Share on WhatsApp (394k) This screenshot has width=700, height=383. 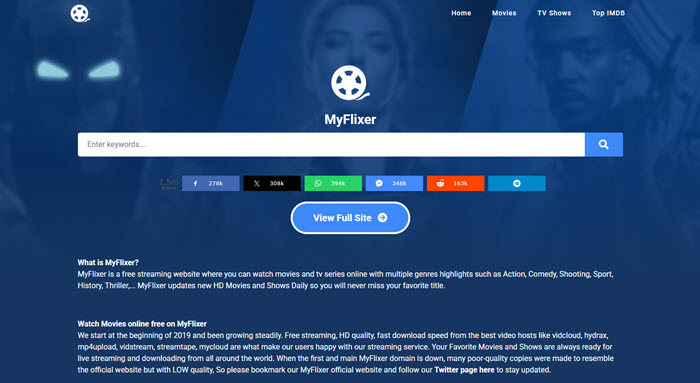point(333,183)
